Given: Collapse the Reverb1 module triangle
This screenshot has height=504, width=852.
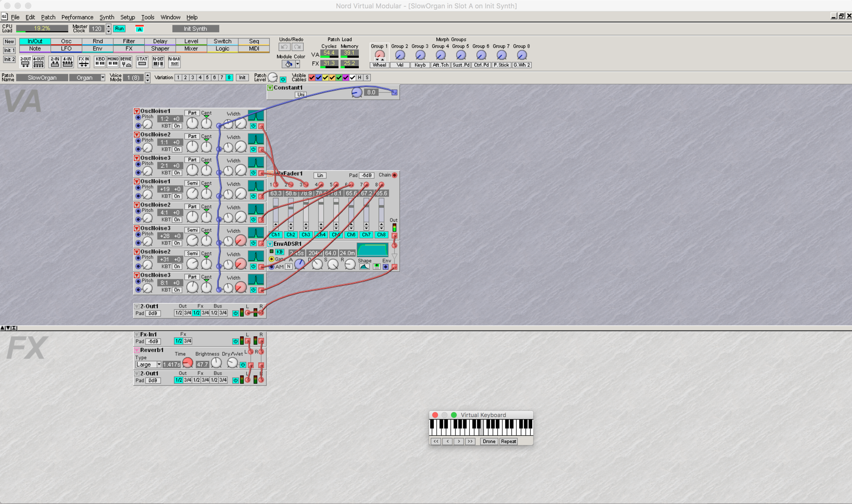Looking at the screenshot, I should (137, 350).
